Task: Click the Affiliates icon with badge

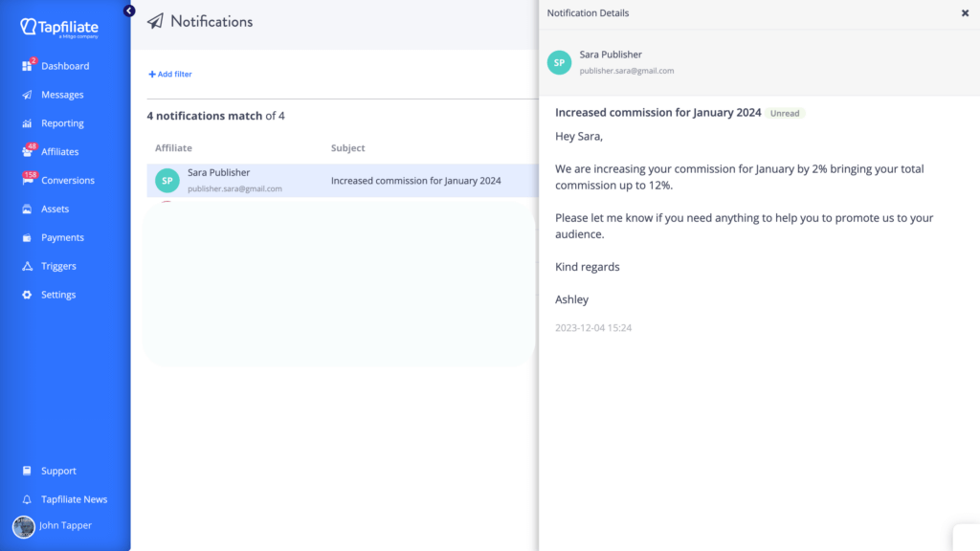Action: 28,152
